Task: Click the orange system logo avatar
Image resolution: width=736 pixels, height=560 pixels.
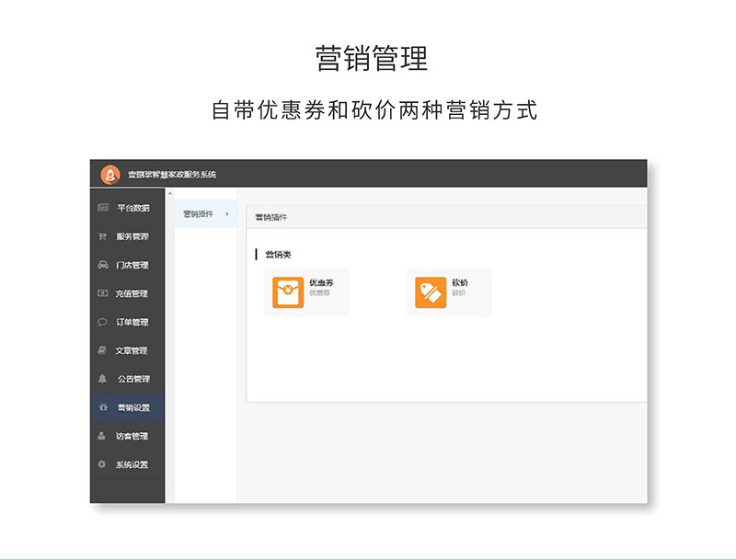Action: (x=110, y=175)
